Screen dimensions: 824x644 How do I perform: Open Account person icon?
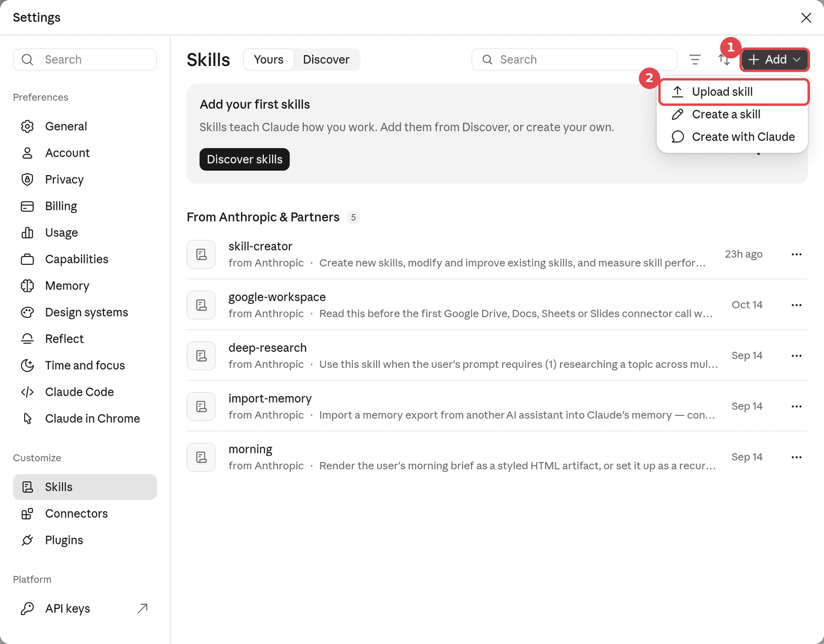[x=27, y=153]
